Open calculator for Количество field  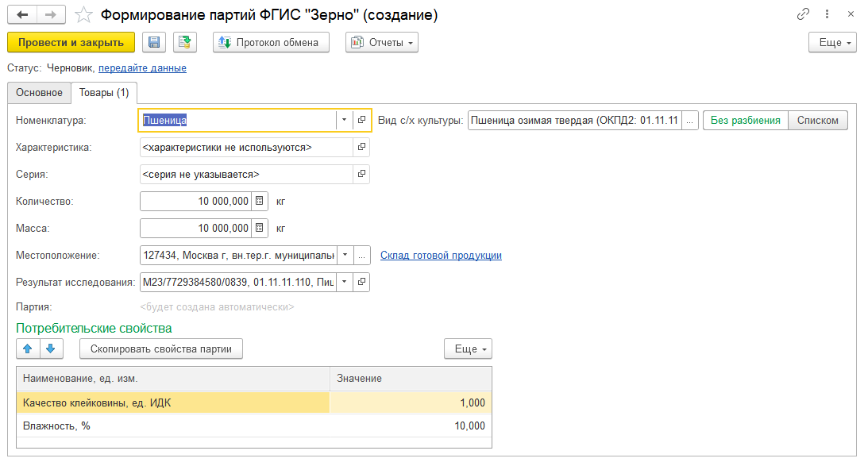click(x=260, y=202)
